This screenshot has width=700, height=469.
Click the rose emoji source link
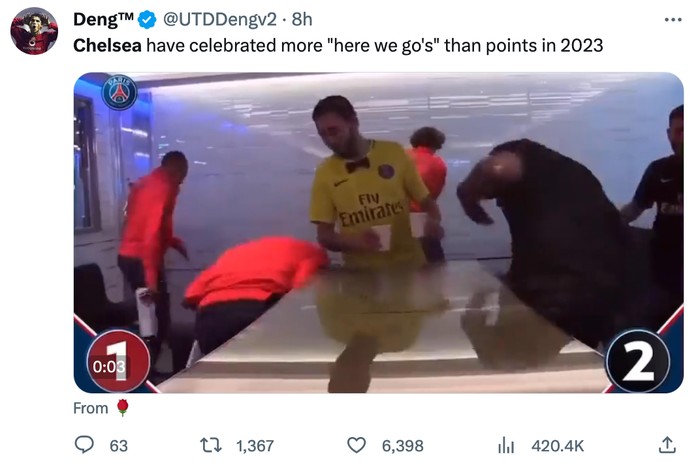(123, 407)
